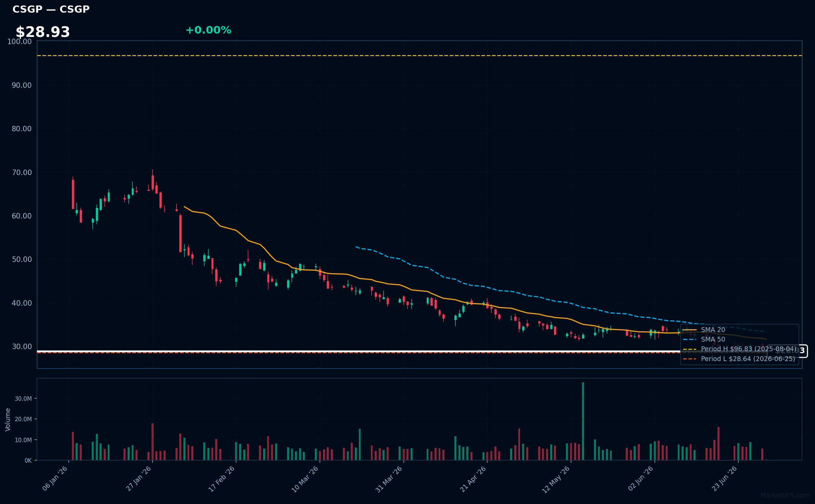Click the 06 Jan '26 date label
The height and width of the screenshot is (504, 815).
coord(55,478)
